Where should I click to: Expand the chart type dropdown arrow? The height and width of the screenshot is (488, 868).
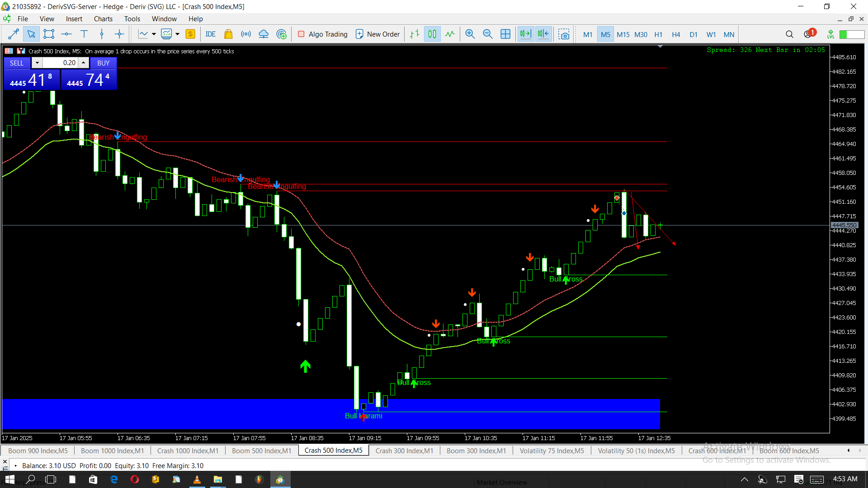point(154,34)
